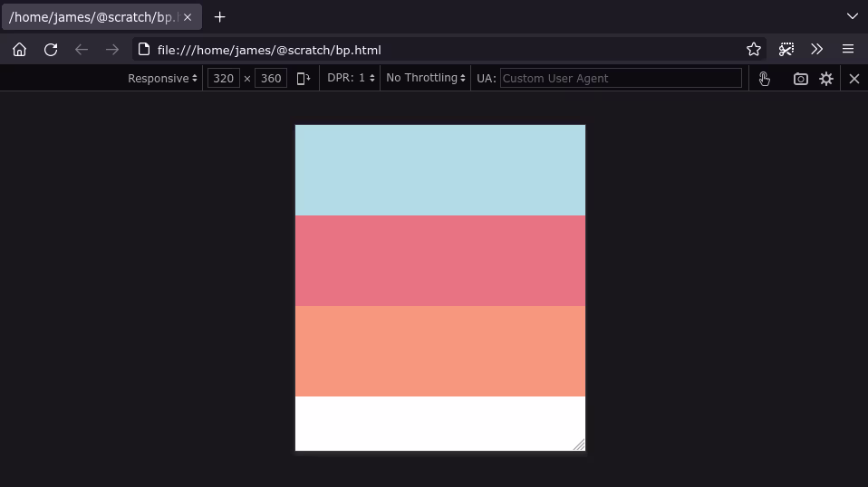The width and height of the screenshot is (868, 487).
Task: Close the bp.html tab
Action: [x=188, y=17]
